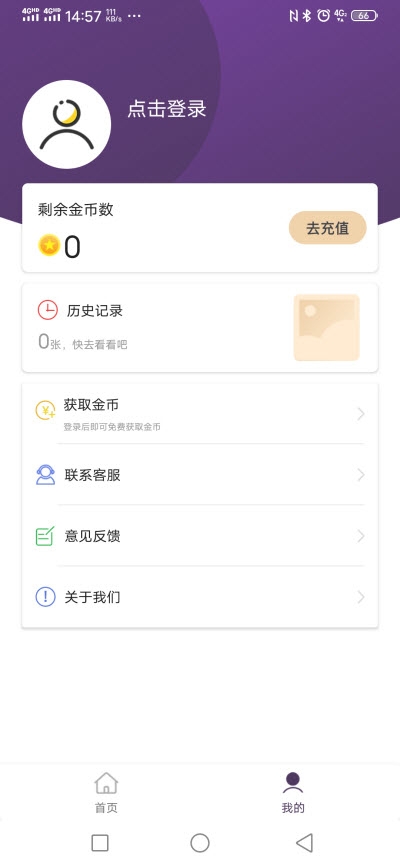400x866 pixels.
Task: Click the 点击登录 login text
Action: (x=167, y=109)
